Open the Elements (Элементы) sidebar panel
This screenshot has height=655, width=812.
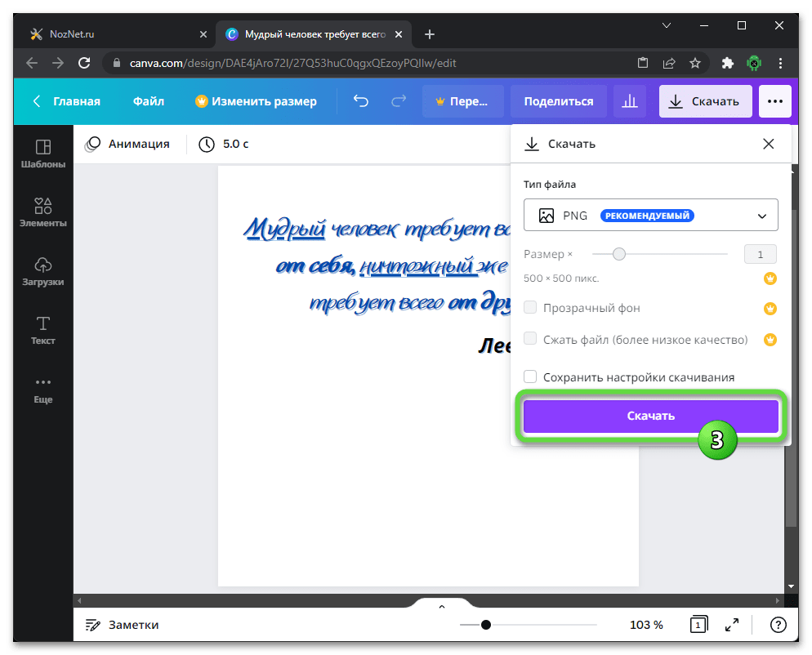click(43, 212)
